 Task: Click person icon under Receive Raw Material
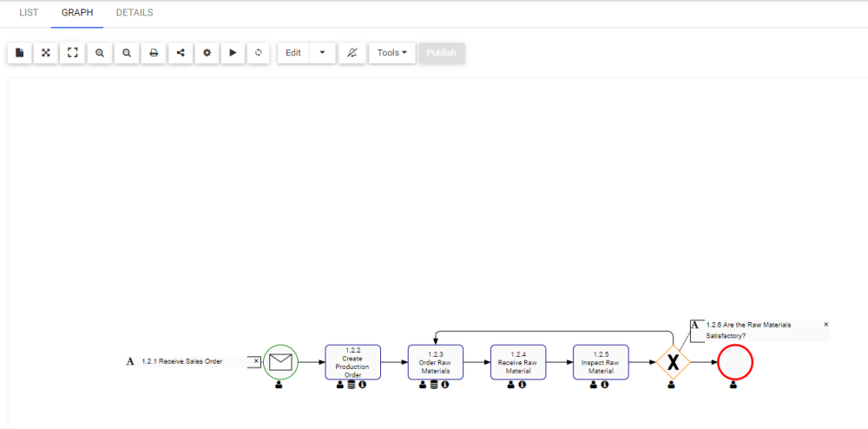(x=511, y=385)
